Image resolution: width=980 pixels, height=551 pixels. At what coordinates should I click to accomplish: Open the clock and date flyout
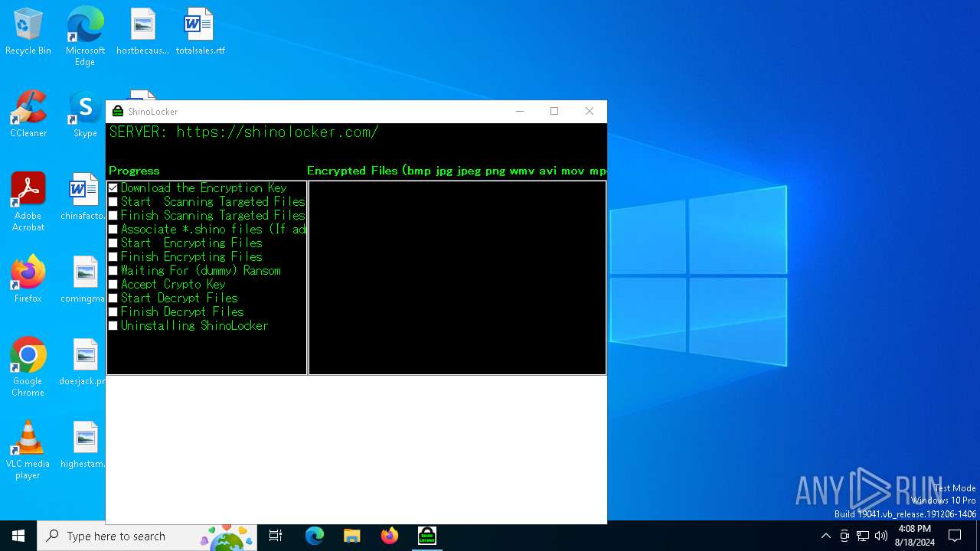915,536
